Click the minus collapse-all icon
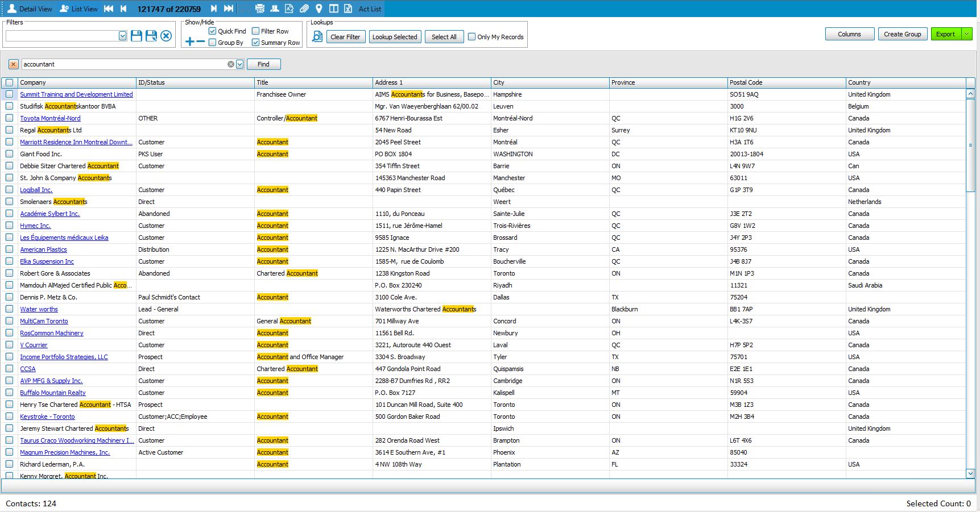The height and width of the screenshot is (512, 980). 200,41
